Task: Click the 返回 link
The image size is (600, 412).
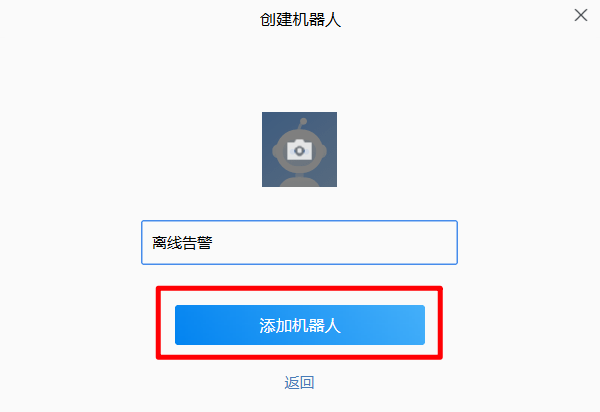Action: [x=299, y=382]
